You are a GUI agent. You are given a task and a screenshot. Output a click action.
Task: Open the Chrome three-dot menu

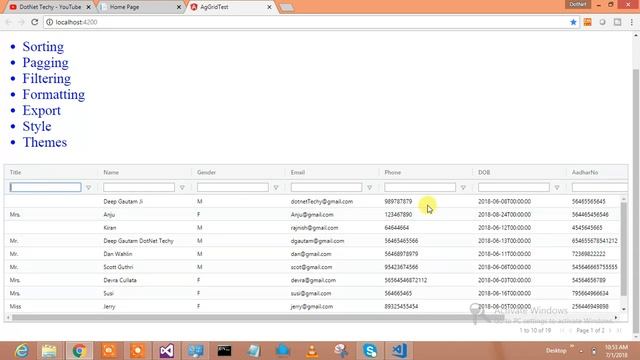point(631,22)
